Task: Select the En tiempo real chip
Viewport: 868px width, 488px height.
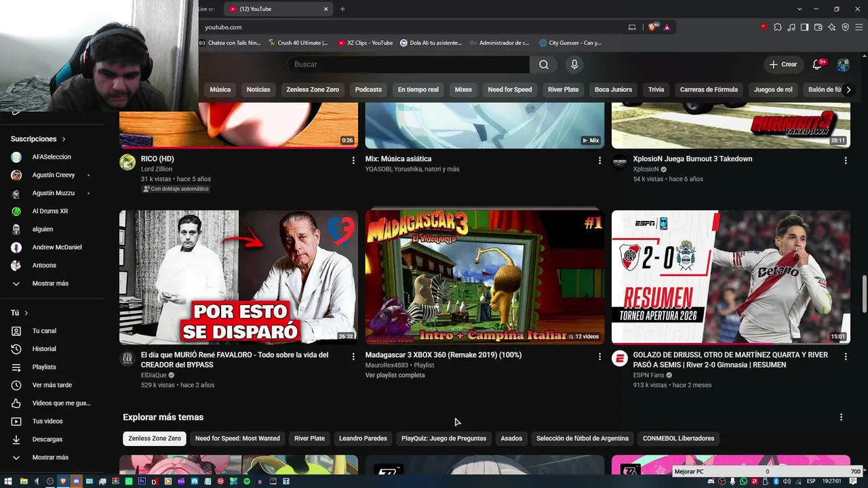Action: [418, 89]
